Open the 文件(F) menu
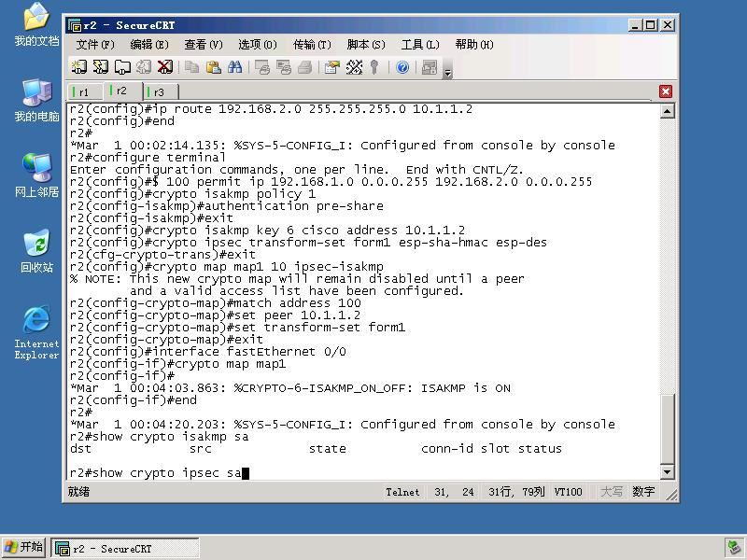This screenshot has width=747, height=560. 95,45
